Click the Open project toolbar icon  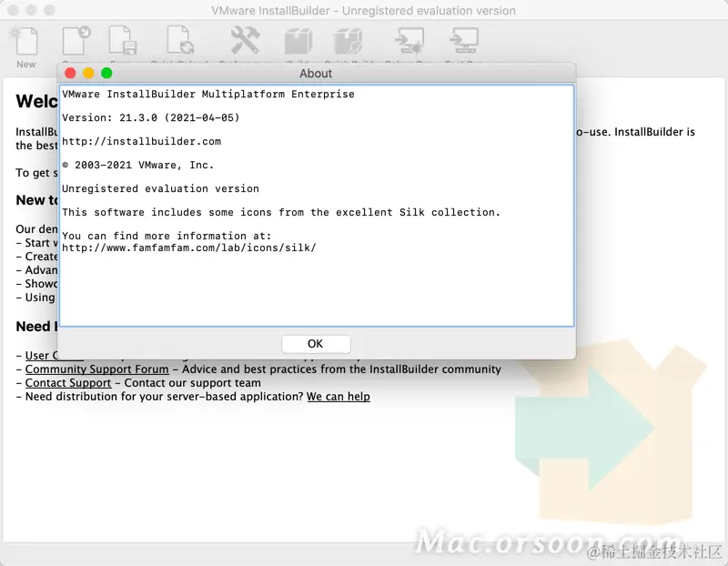76,41
